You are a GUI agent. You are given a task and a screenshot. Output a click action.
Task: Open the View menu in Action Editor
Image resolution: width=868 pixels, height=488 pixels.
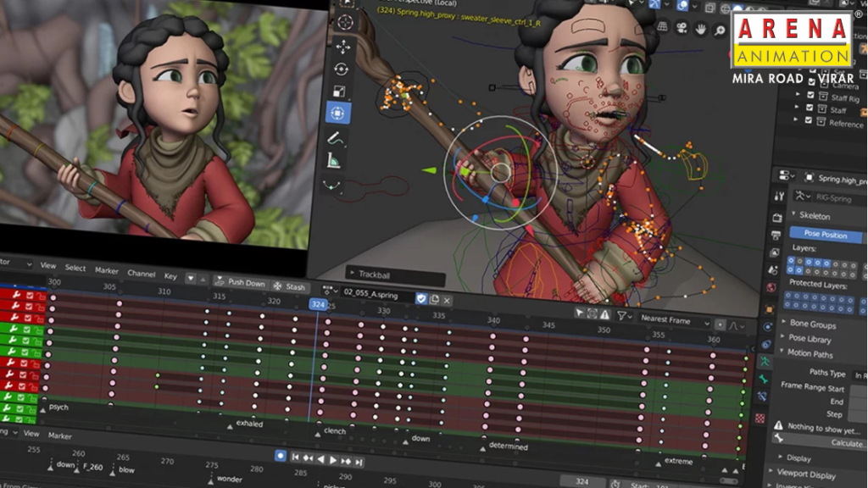click(48, 265)
